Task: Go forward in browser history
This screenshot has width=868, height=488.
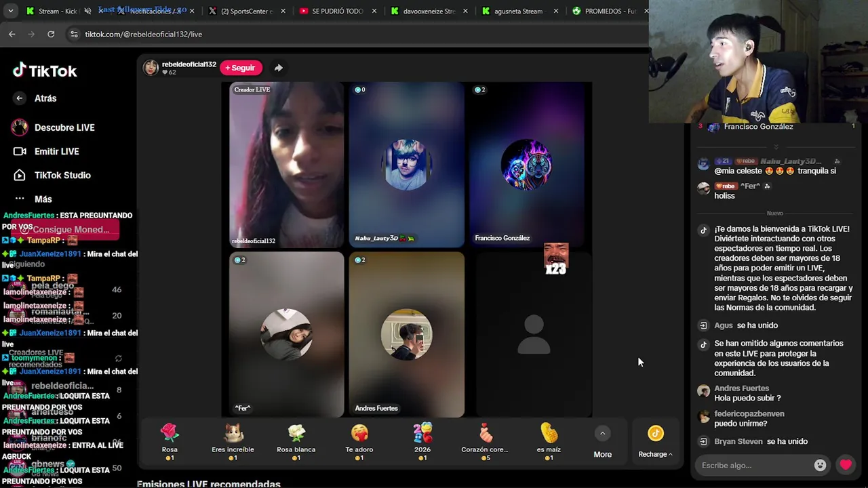Action: tap(31, 34)
